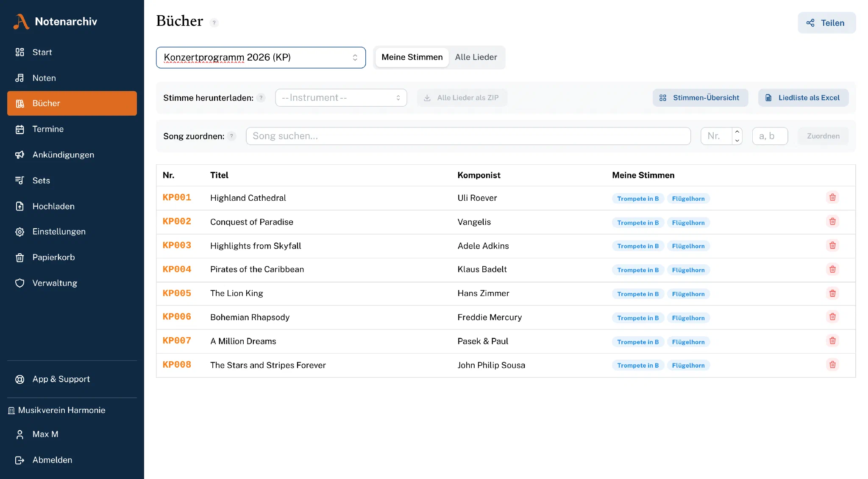
Task: Remove The Lion King using trash icon
Action: pos(832,293)
